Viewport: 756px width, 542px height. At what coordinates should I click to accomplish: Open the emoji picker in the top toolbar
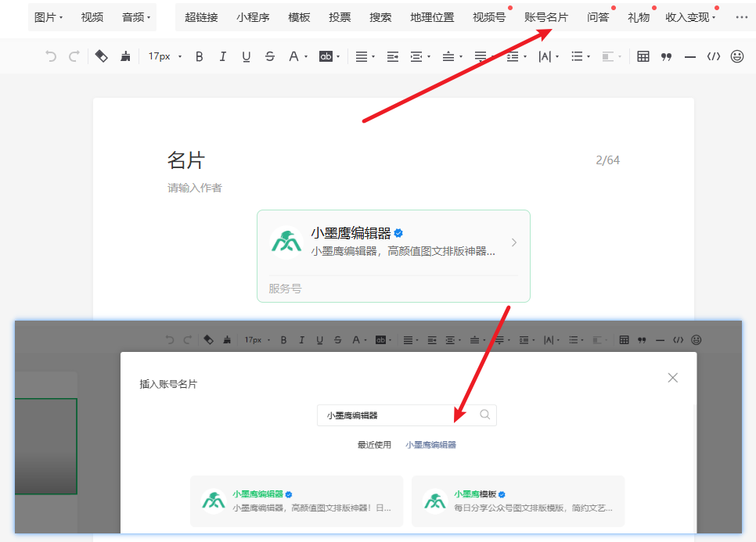pos(736,56)
